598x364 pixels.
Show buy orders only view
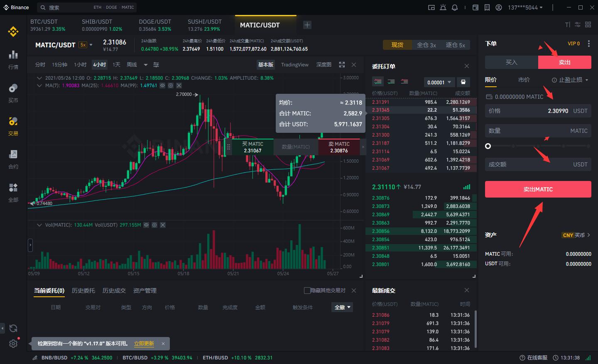point(391,82)
